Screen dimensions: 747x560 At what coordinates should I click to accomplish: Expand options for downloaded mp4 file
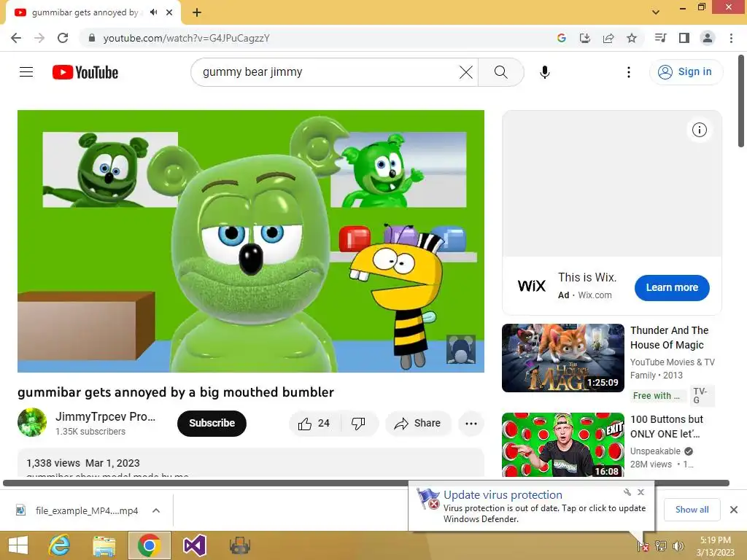(156, 510)
